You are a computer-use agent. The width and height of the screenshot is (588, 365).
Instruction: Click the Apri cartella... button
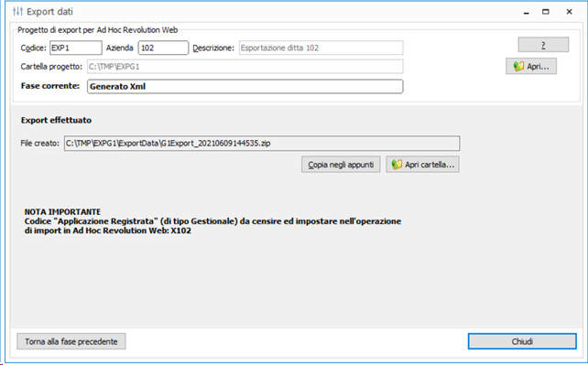coord(422,165)
